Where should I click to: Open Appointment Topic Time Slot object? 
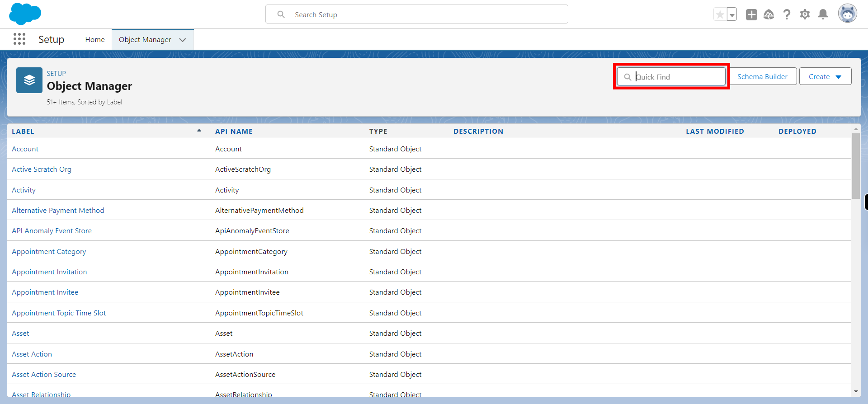pos(59,313)
